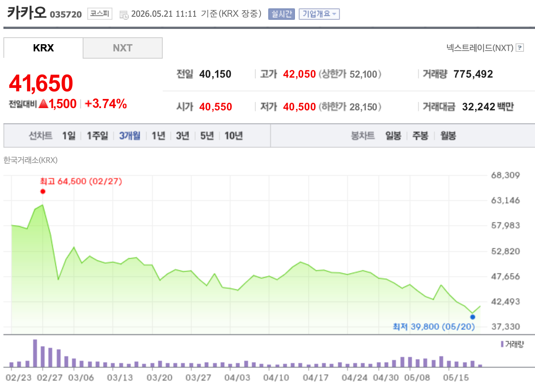The width and height of the screenshot is (535, 392).
Task: Click the 선차트 section label
Action: (40, 135)
